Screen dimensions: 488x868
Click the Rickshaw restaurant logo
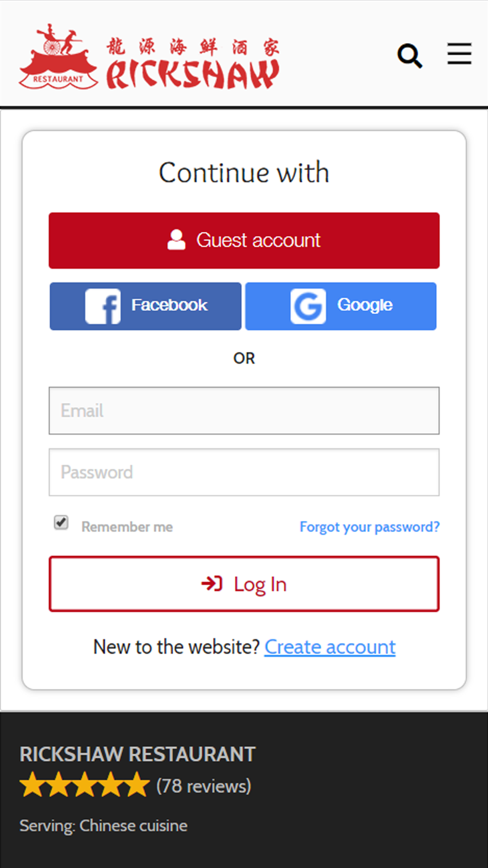tap(149, 57)
